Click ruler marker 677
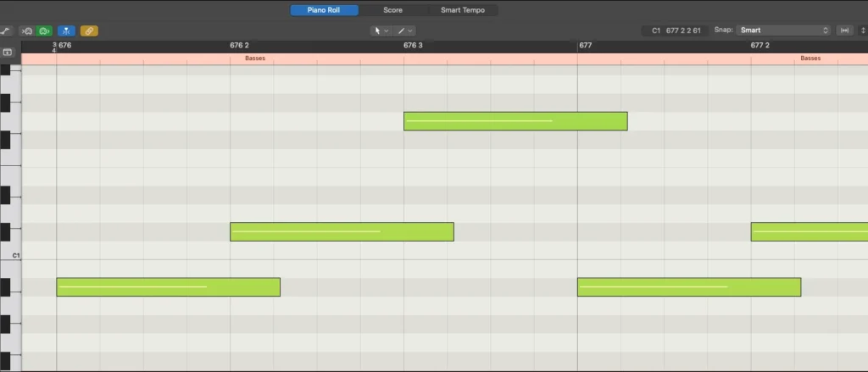The height and width of the screenshot is (372, 868). [586, 46]
